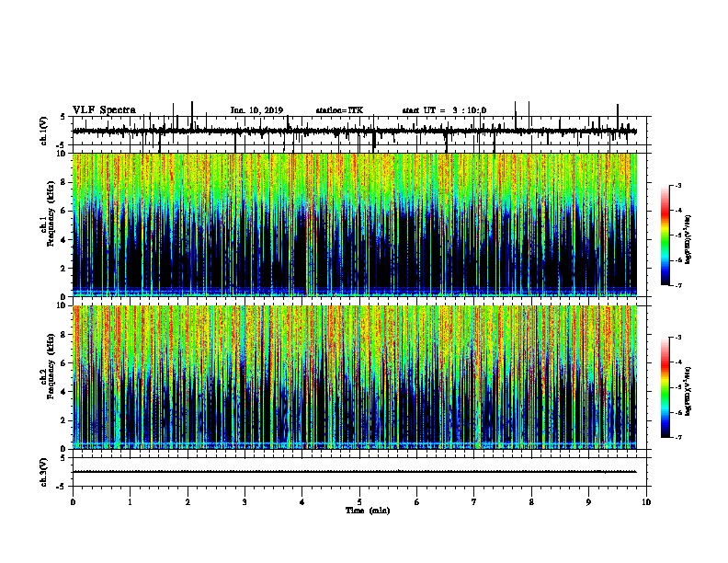728x563 pixels.
Task: Click the VLF Spectra title text
Action: [104, 110]
